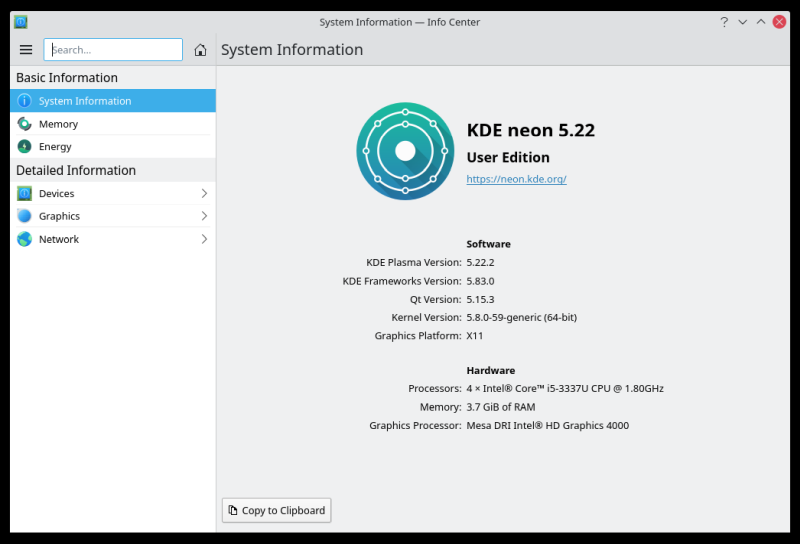Click the Home icon beside search
The width and height of the screenshot is (800, 544).
[x=200, y=50]
